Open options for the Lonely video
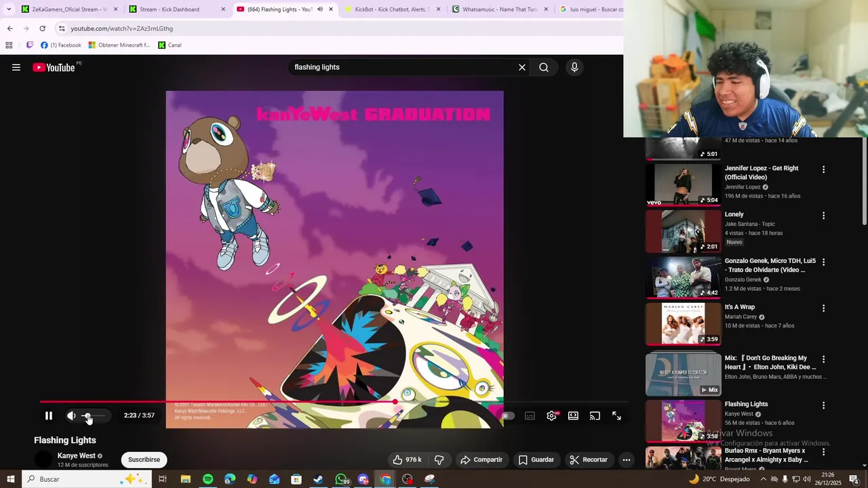The image size is (868, 488). pos(824,216)
